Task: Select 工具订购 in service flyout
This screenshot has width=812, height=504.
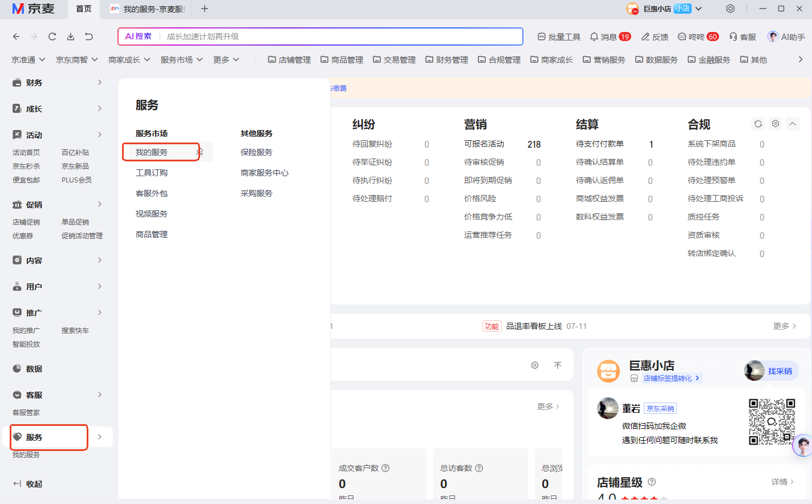Action: 152,173
